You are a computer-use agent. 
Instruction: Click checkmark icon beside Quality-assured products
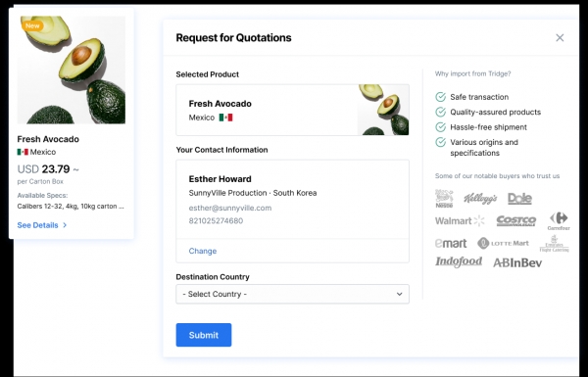click(x=440, y=112)
